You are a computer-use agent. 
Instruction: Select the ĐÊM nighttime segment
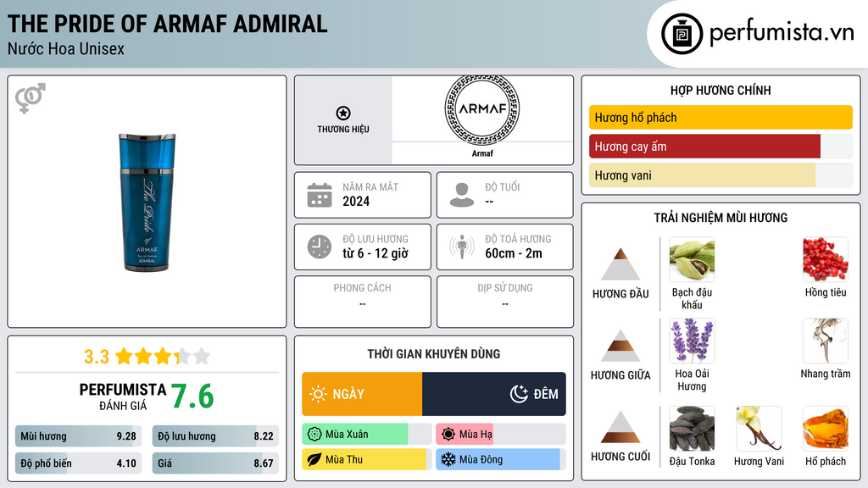coord(493,394)
